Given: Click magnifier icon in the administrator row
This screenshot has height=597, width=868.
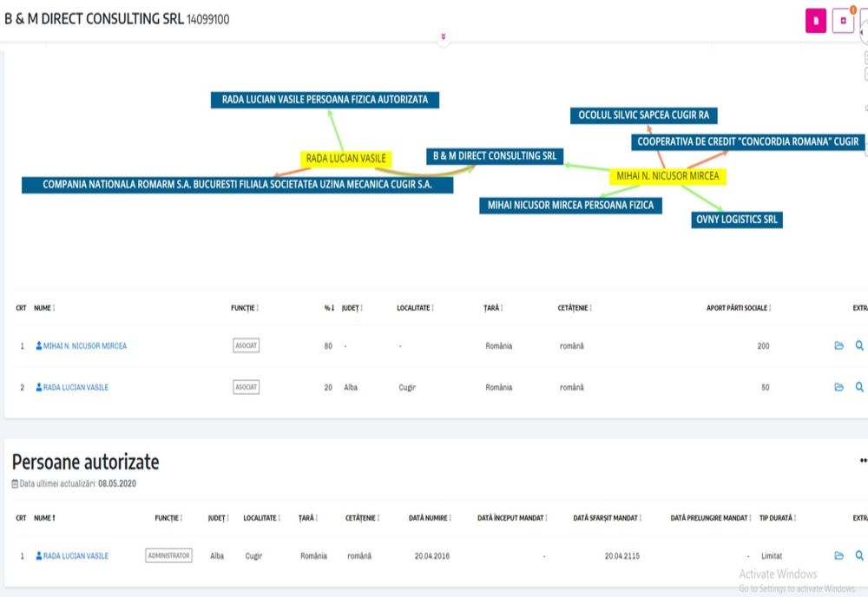Looking at the screenshot, I should point(859,555).
